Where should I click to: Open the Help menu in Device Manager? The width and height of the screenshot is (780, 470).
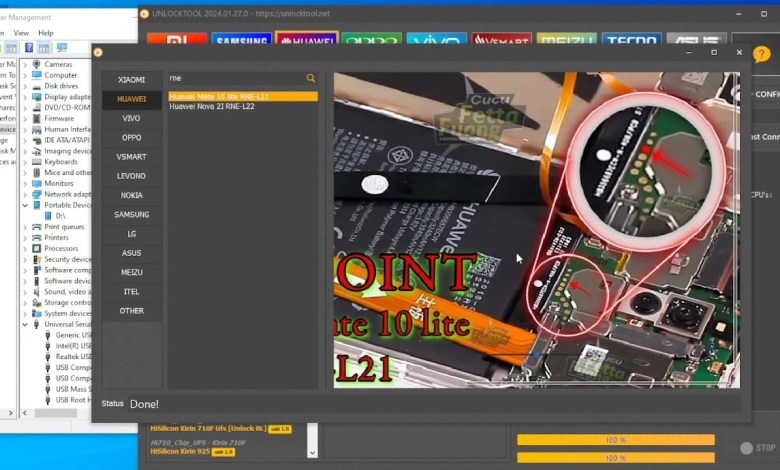pyautogui.click(x=46, y=33)
